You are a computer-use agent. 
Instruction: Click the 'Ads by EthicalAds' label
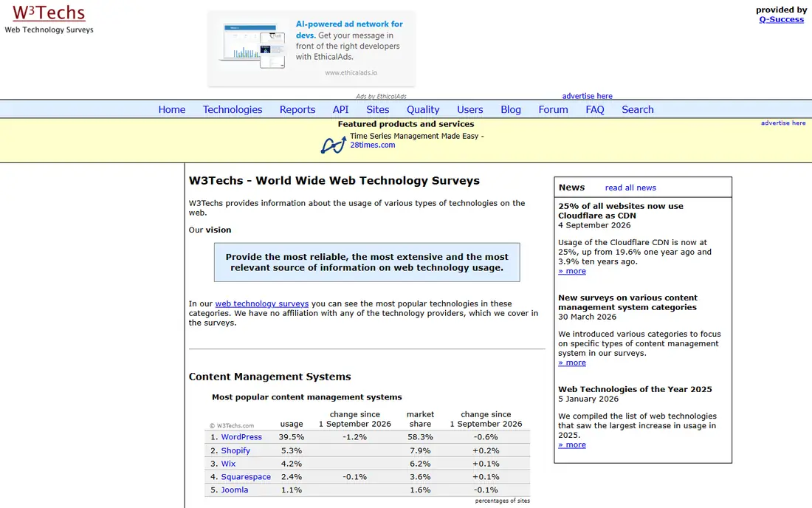pyautogui.click(x=381, y=96)
